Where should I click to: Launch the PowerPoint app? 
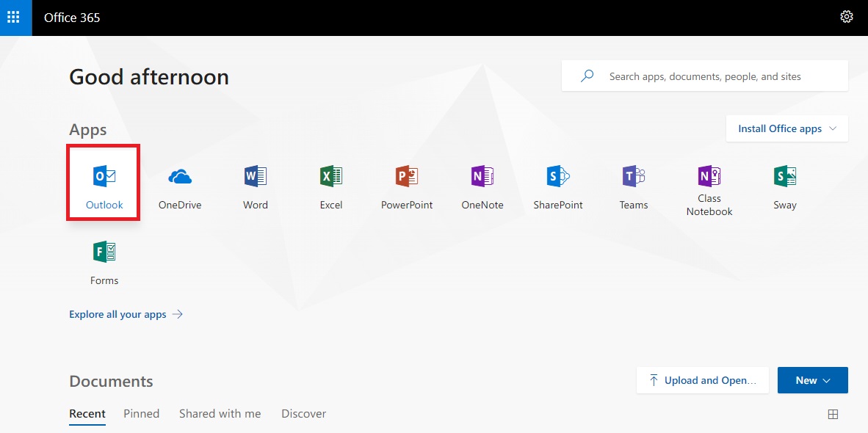(x=407, y=187)
